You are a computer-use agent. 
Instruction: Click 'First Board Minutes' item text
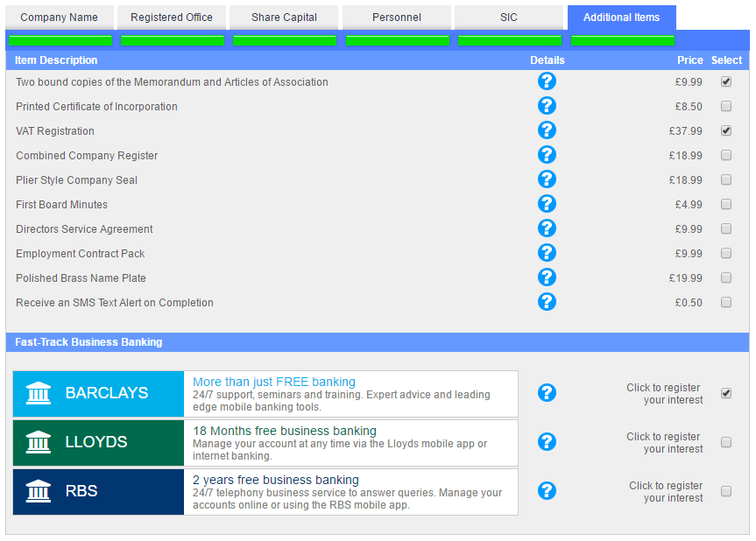(x=61, y=205)
